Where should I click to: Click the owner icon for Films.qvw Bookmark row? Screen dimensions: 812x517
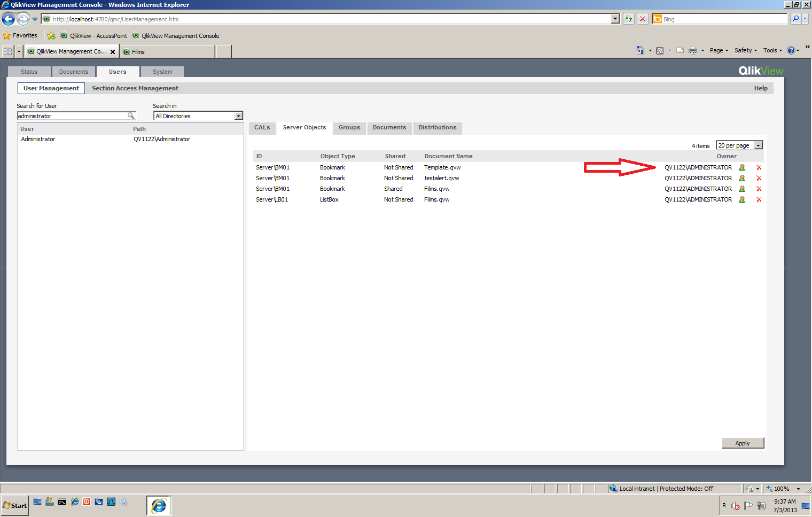(741, 189)
